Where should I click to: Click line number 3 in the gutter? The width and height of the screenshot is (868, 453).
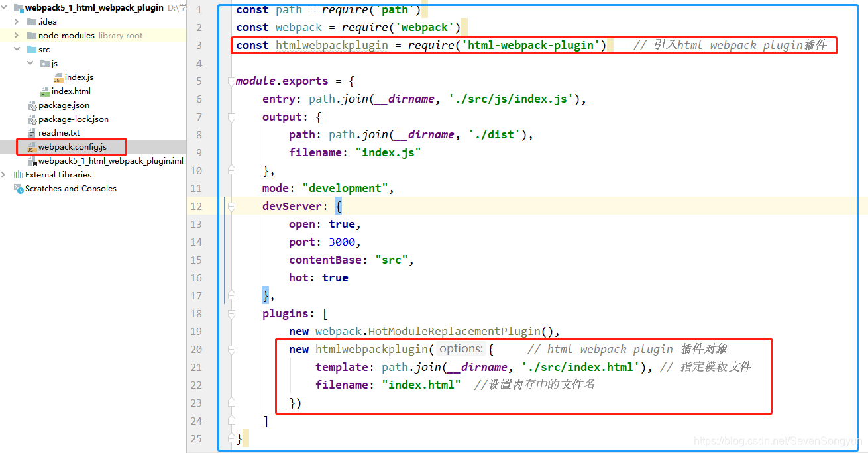tap(199, 46)
